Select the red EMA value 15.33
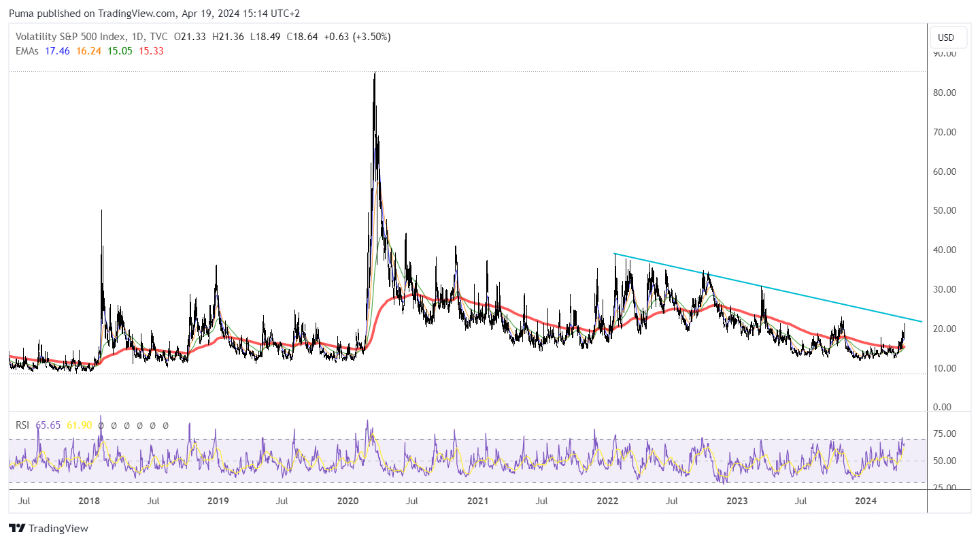 click(151, 50)
